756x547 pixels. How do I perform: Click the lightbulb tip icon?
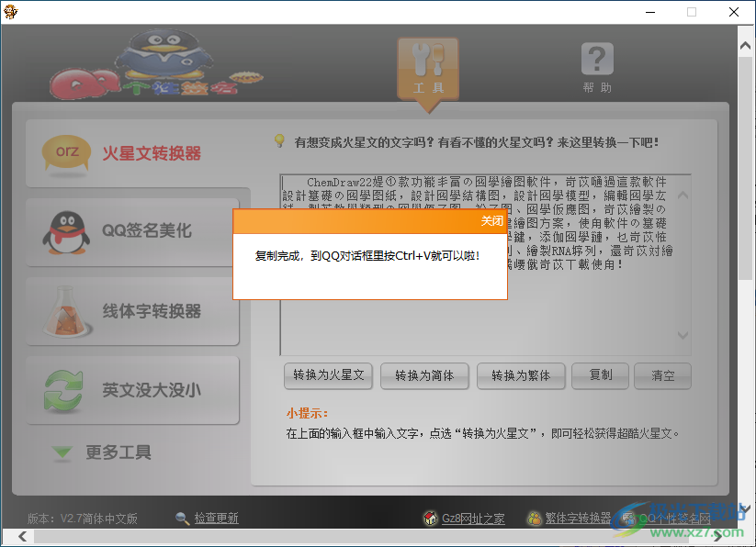279,140
